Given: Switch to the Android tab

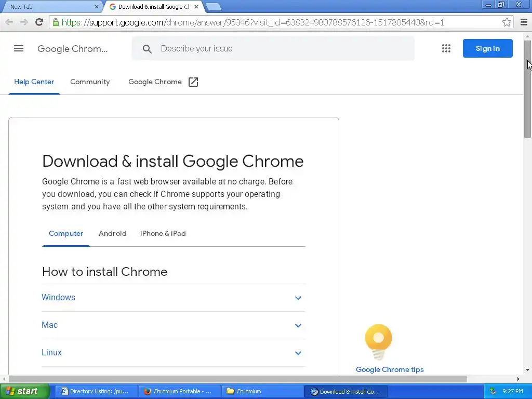Looking at the screenshot, I should pos(112,233).
